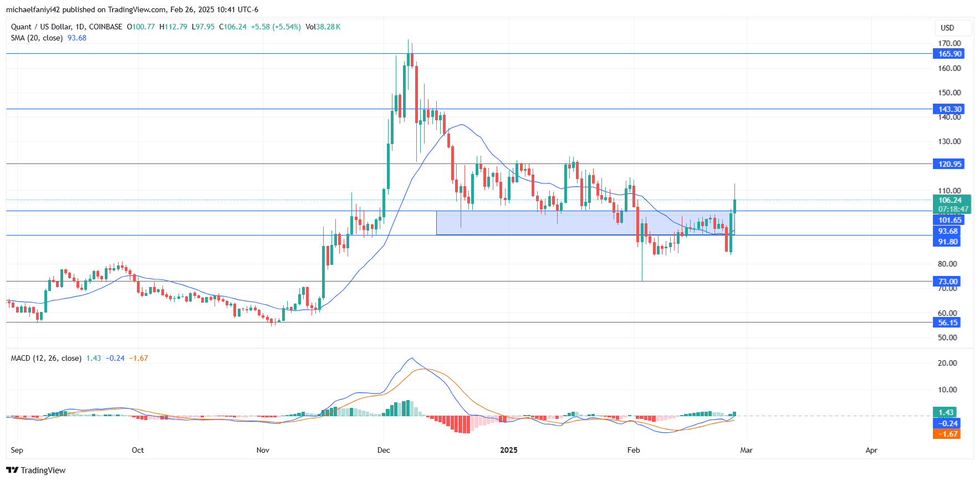Click the O100.77 open value readout
Image resolution: width=980 pixels, height=481 pixels.
coord(141,27)
